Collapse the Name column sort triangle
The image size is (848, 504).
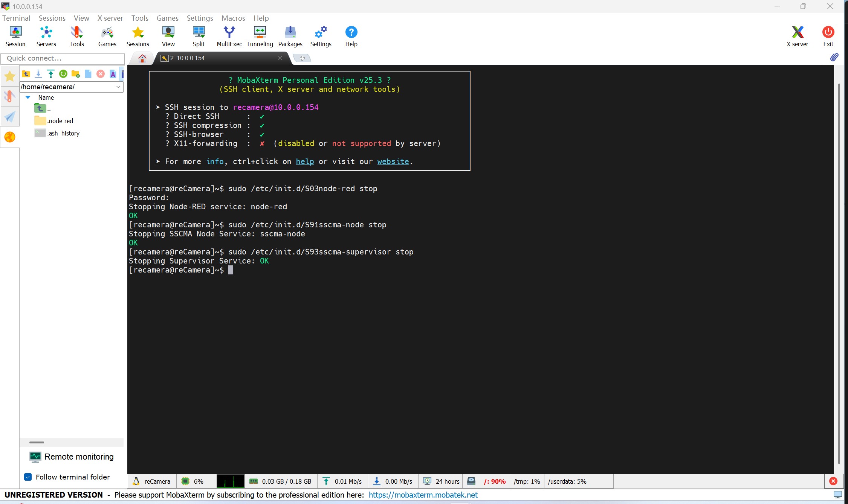click(28, 97)
